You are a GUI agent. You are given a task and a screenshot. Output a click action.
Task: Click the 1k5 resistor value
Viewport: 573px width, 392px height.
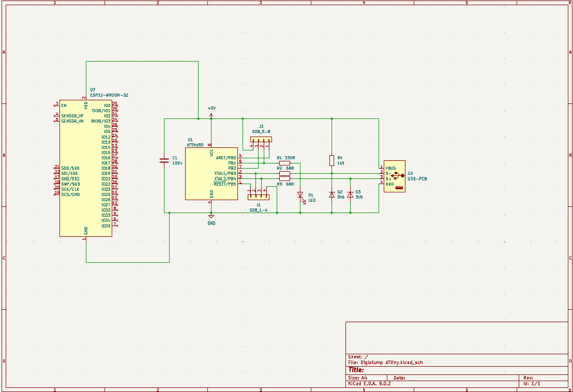click(x=341, y=163)
